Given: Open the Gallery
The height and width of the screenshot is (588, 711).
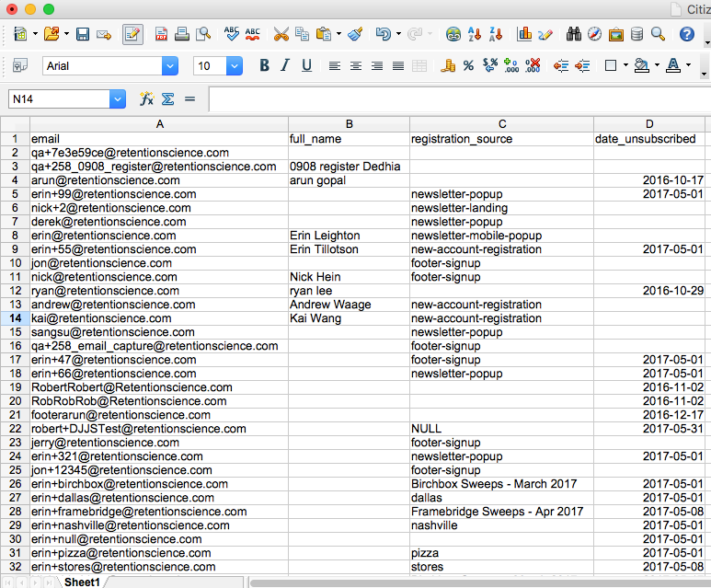Looking at the screenshot, I should [x=615, y=34].
